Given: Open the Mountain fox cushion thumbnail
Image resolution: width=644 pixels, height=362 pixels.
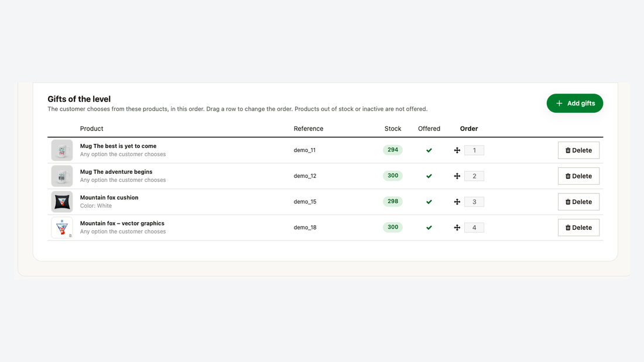Looking at the screenshot, I should (x=62, y=202).
